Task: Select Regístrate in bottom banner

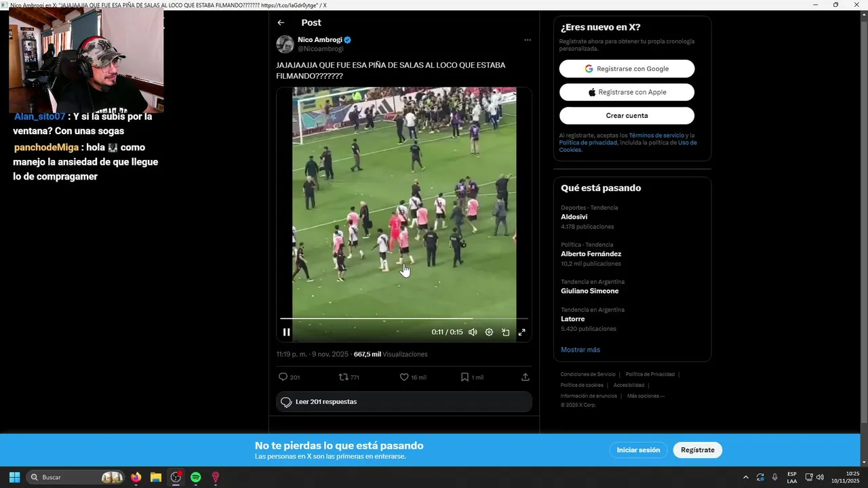Action: 698,450
